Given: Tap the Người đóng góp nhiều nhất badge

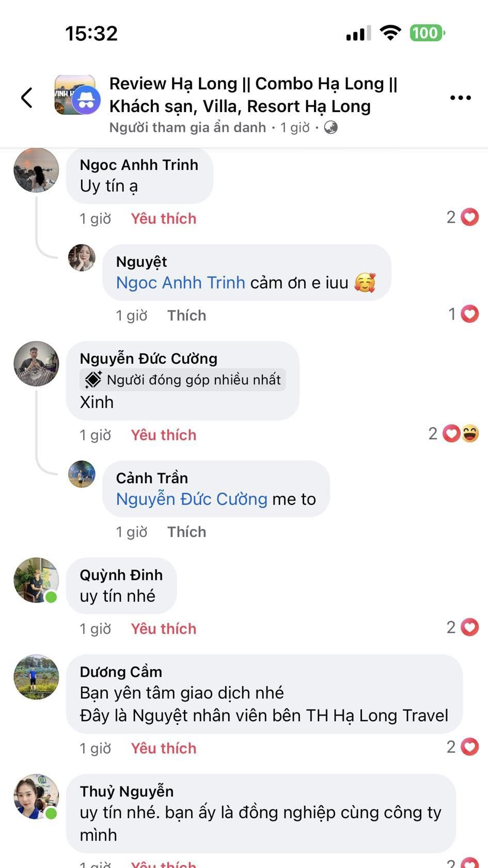Looking at the screenshot, I should (183, 380).
